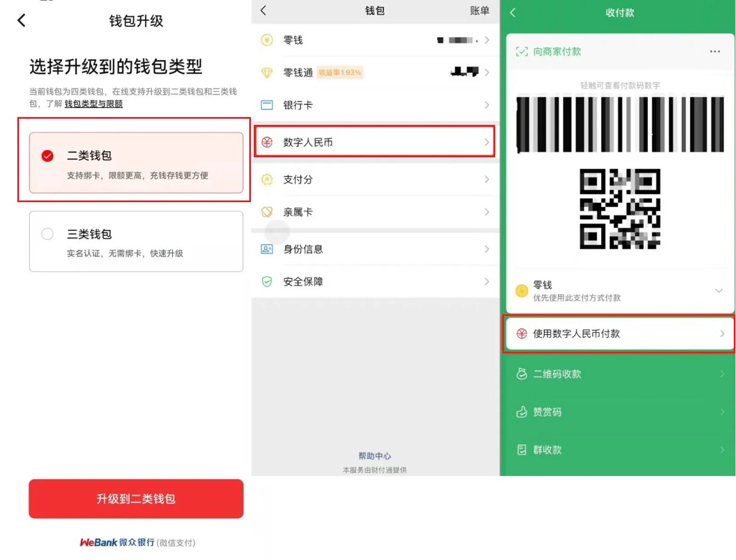Viewport: 736px width, 560px height.
Task: Tap the WeBank 微众银行 logo
Action: (x=117, y=542)
